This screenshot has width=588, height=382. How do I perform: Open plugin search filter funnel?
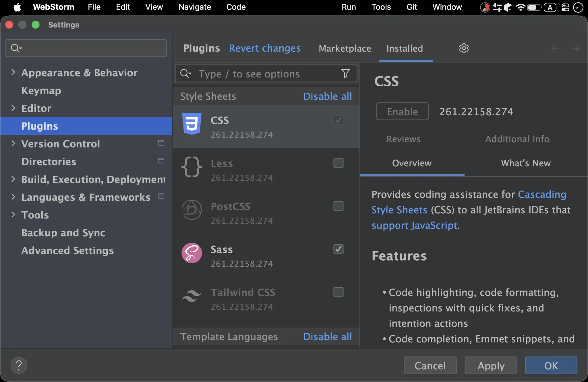346,74
